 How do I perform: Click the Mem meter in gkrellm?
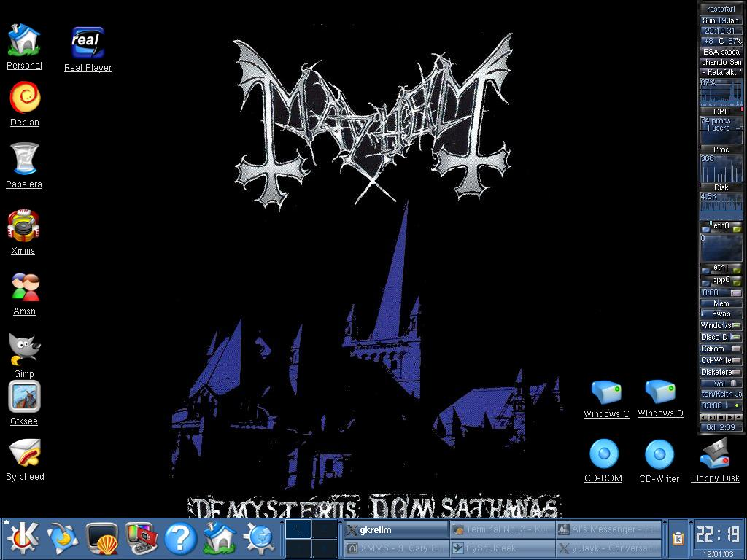click(x=721, y=303)
